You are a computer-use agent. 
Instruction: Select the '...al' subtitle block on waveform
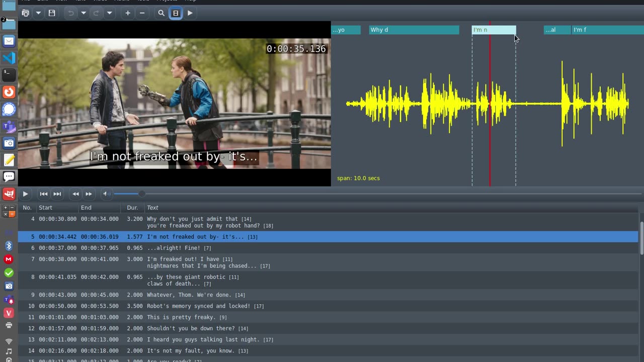tap(557, 30)
